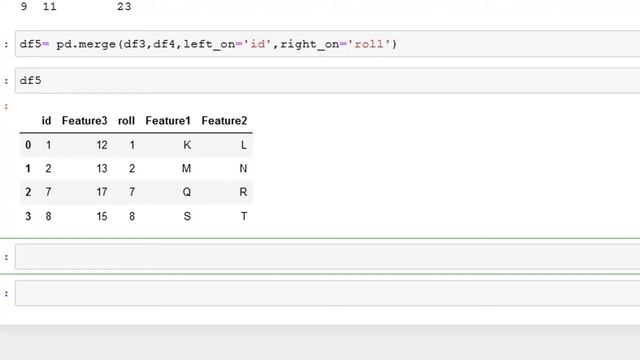The image size is (640, 360).
Task: Click the 'Feature1' column header
Action: tap(168, 121)
